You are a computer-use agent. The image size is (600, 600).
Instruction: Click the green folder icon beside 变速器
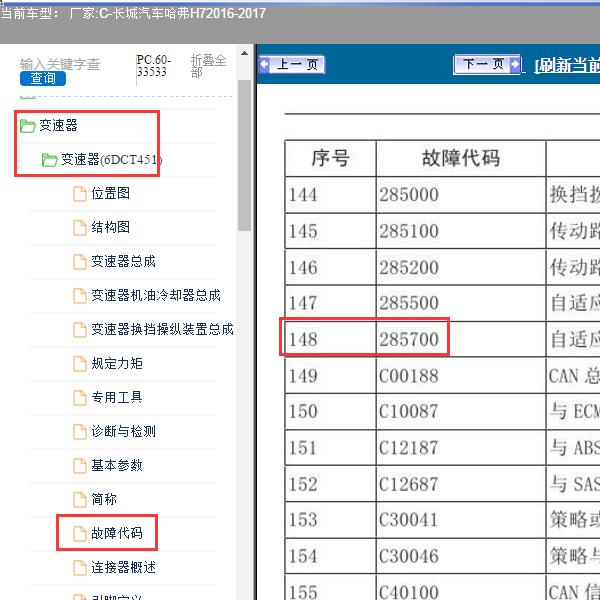coord(27,126)
